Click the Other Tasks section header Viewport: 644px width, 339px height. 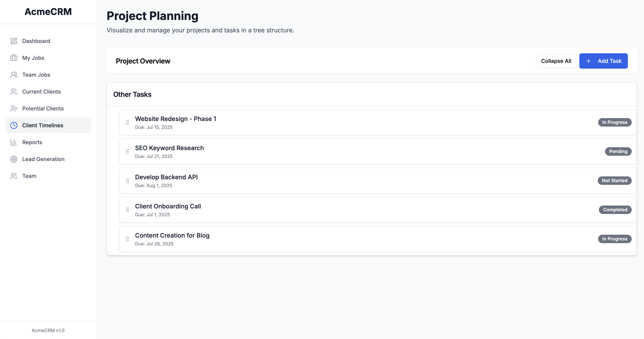click(x=132, y=94)
